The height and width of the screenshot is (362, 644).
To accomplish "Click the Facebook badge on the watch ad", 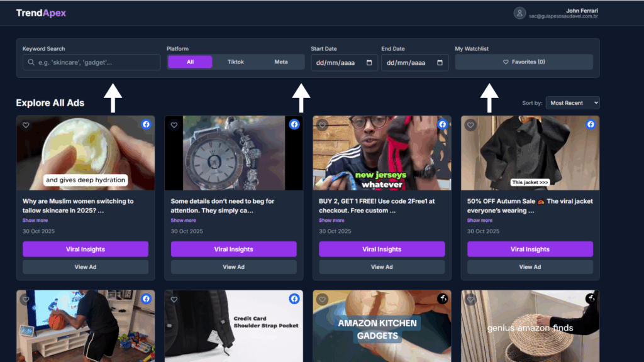I will pyautogui.click(x=294, y=124).
